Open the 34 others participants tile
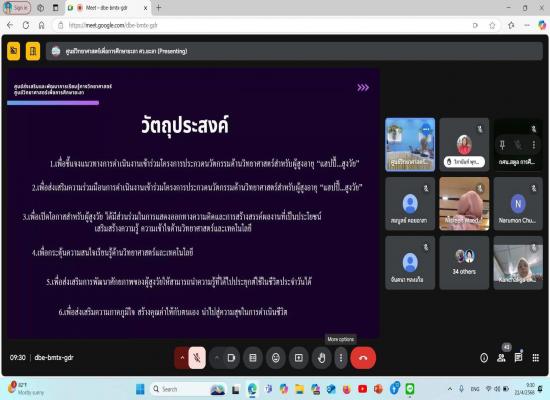This screenshot has height=400, width=550. (x=464, y=263)
